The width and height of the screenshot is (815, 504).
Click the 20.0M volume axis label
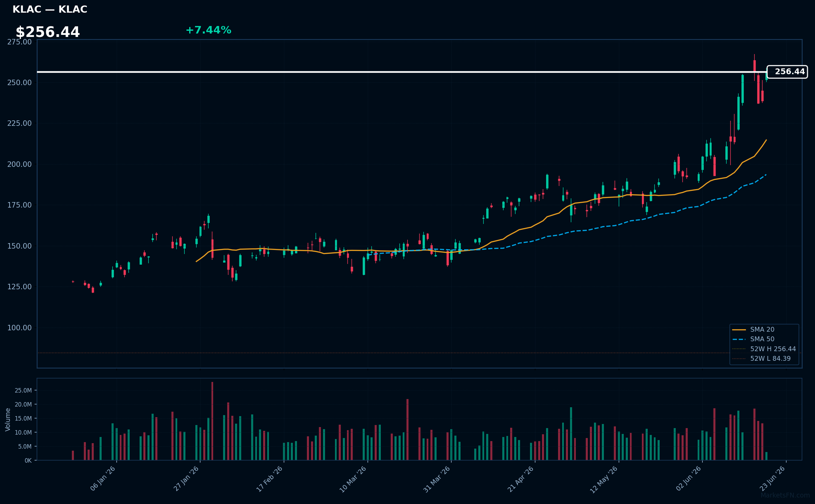23,404
